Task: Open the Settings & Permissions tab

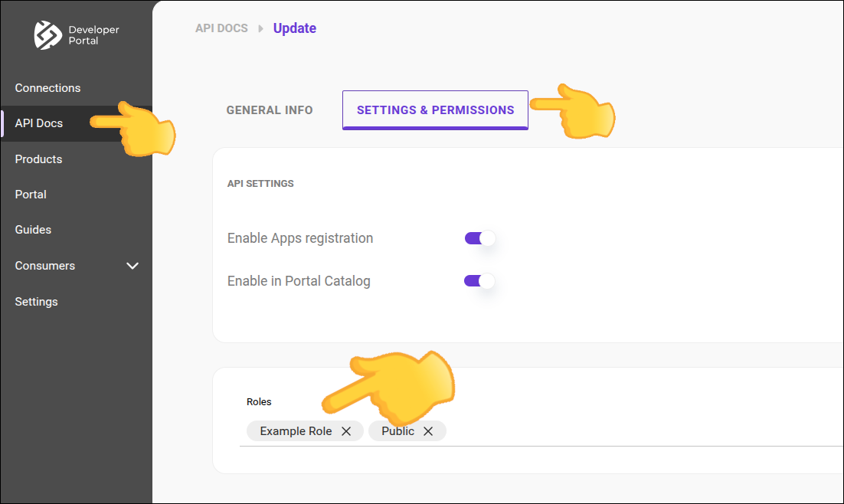Action: 435,110
